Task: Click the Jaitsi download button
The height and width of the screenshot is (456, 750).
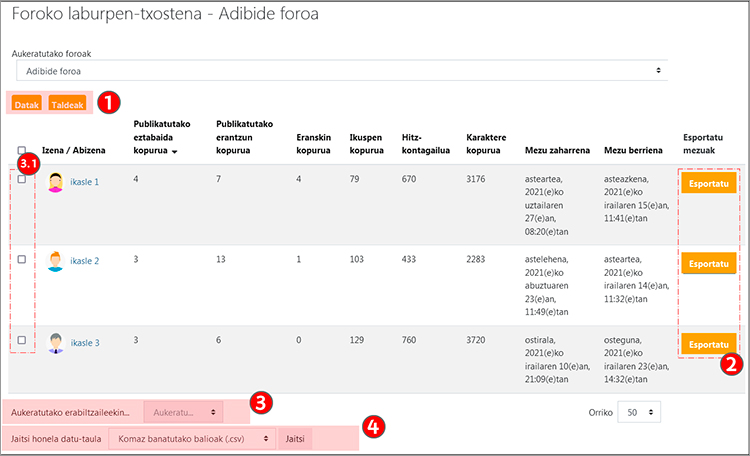Action: click(295, 438)
